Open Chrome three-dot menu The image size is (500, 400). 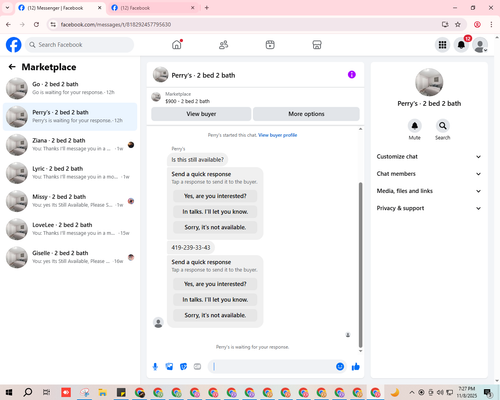[x=491, y=24]
